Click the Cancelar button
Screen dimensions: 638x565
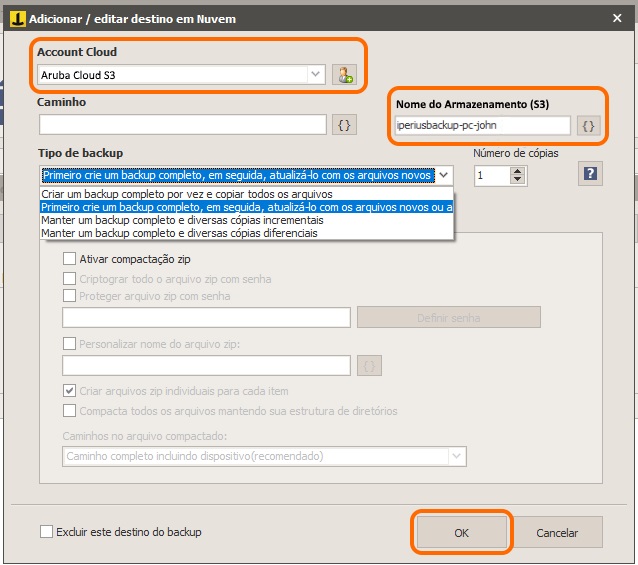pyautogui.click(x=557, y=532)
